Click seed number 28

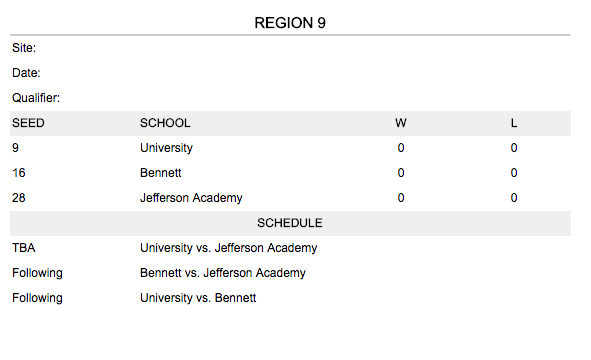pos(18,198)
